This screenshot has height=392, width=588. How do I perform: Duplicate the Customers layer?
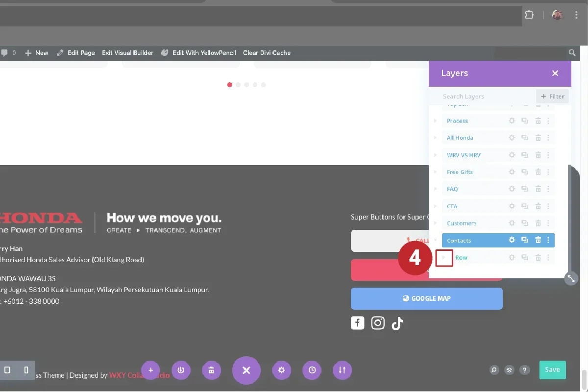click(x=525, y=223)
